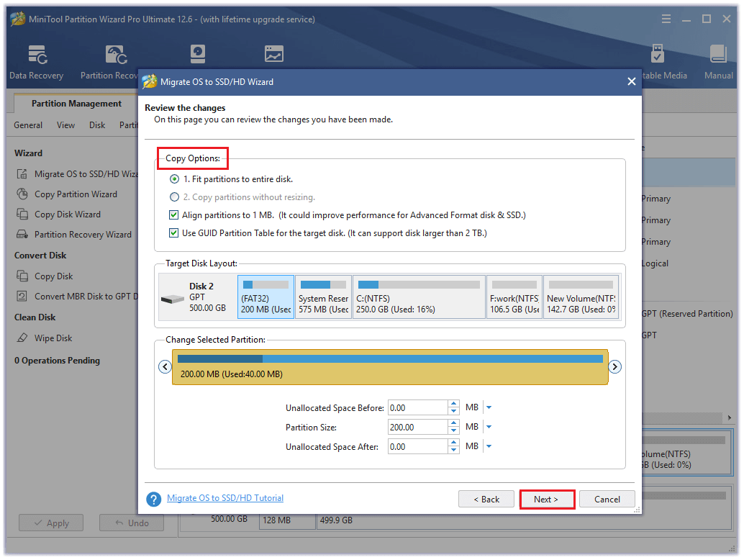Viewport: 744px width, 560px height.
Task: Click the space analyzer toolbar icon
Action: click(273, 54)
